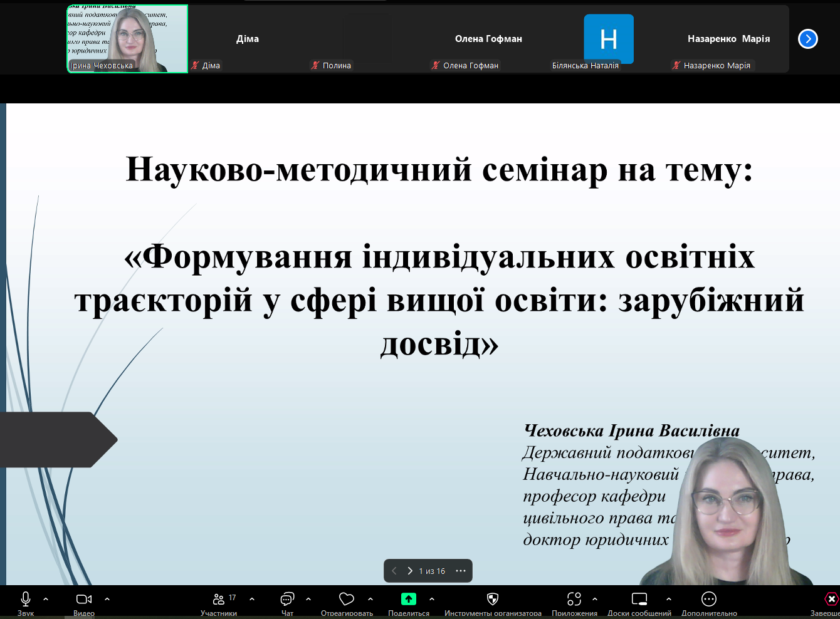The height and width of the screenshot is (619, 840).
Task: Advance to next slide arrow in slide control
Action: tap(410, 571)
